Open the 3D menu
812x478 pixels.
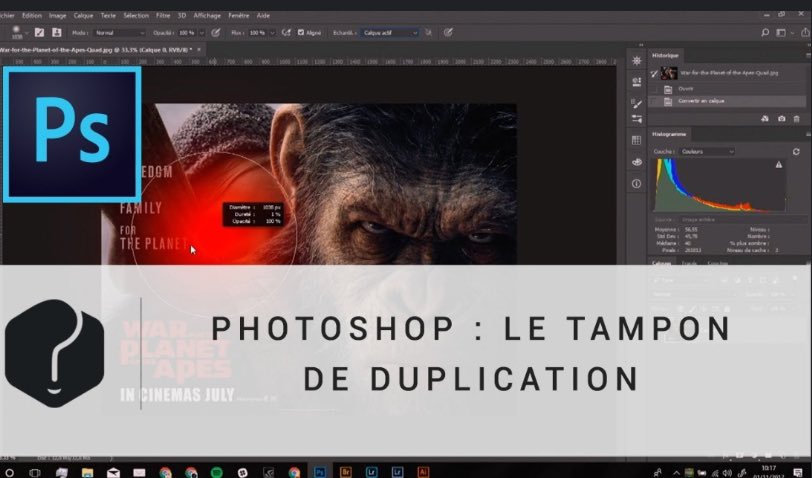pyautogui.click(x=182, y=16)
